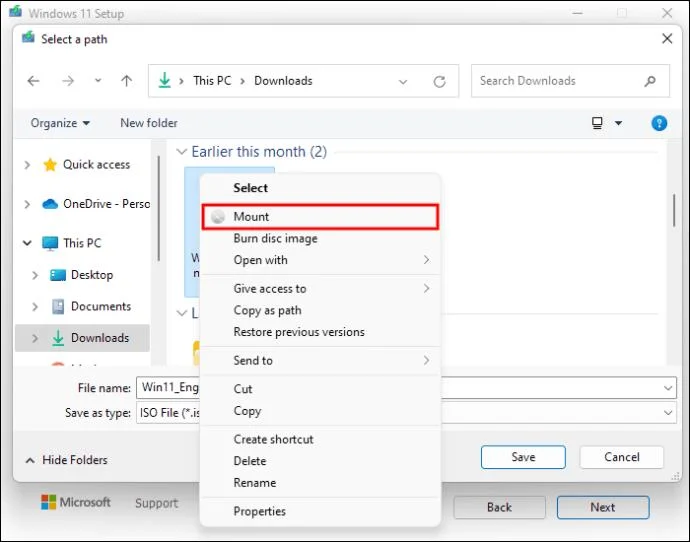Go back with the left arrow

click(33, 81)
